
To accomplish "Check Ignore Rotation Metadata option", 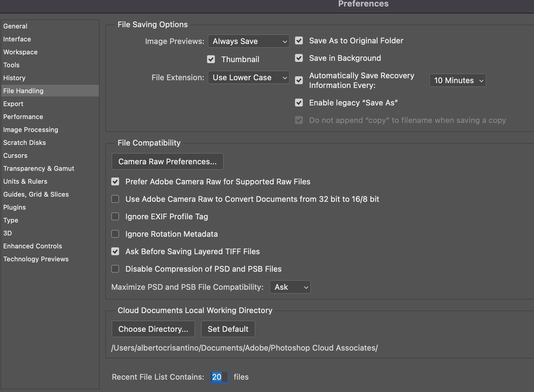I will [115, 234].
